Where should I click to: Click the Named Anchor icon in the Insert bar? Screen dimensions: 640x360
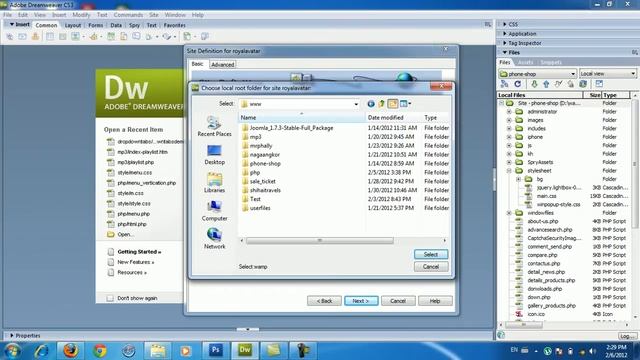pos(36,37)
